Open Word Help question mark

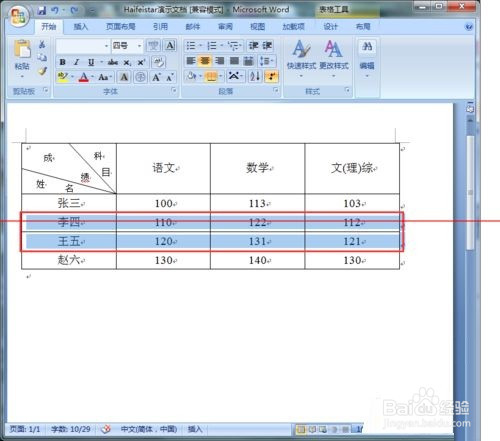coord(469,27)
